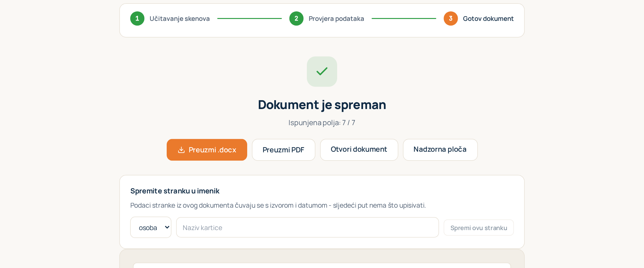Open the document via Otvori dokument

(x=359, y=150)
